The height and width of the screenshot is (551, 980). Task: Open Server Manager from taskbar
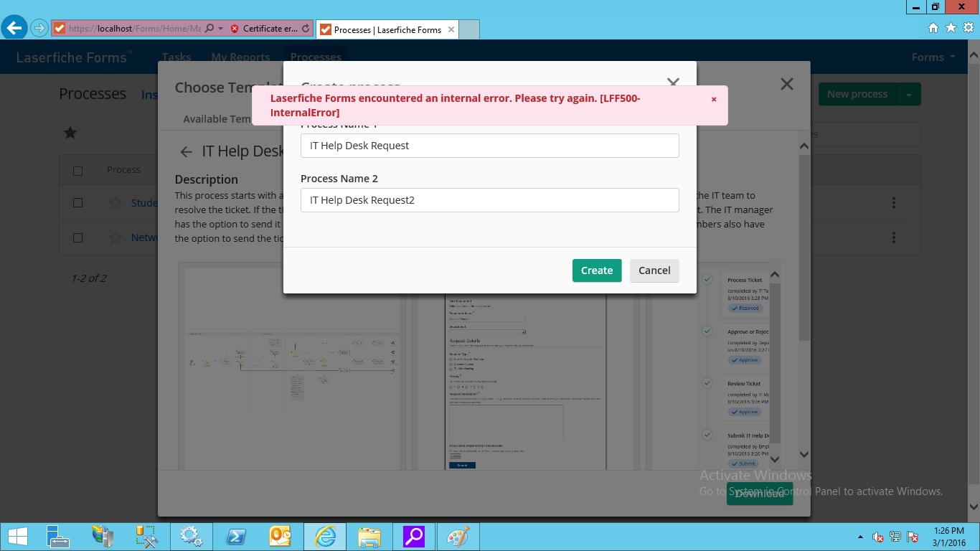click(57, 537)
